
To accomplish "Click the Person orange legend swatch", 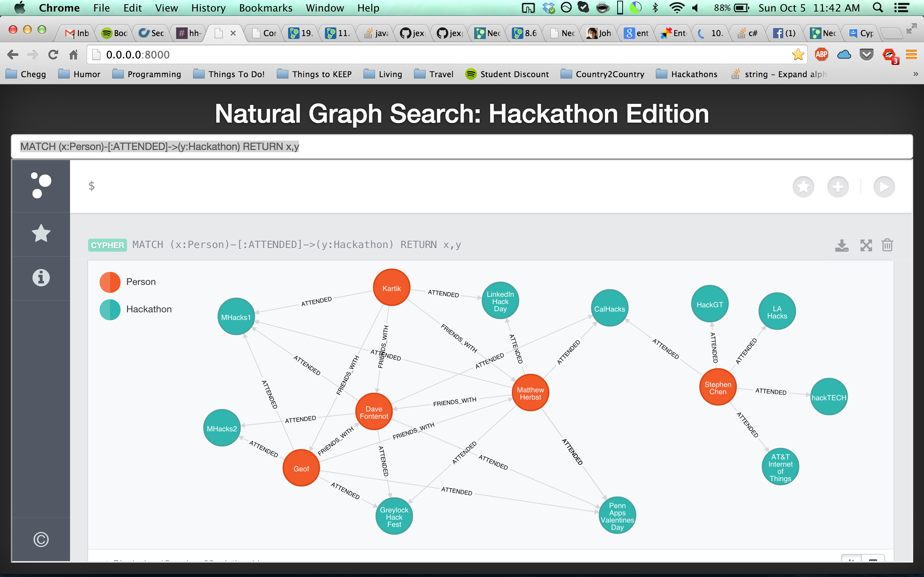I will pos(110,282).
